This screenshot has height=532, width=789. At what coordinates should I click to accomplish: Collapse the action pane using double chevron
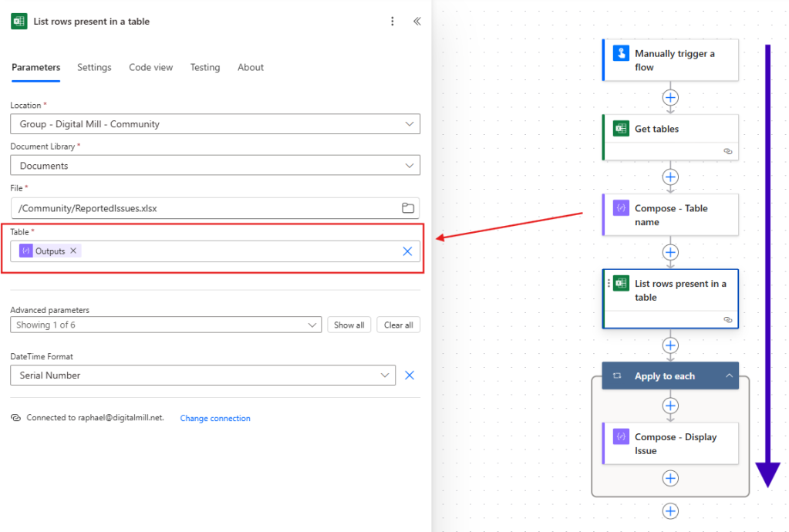point(416,22)
